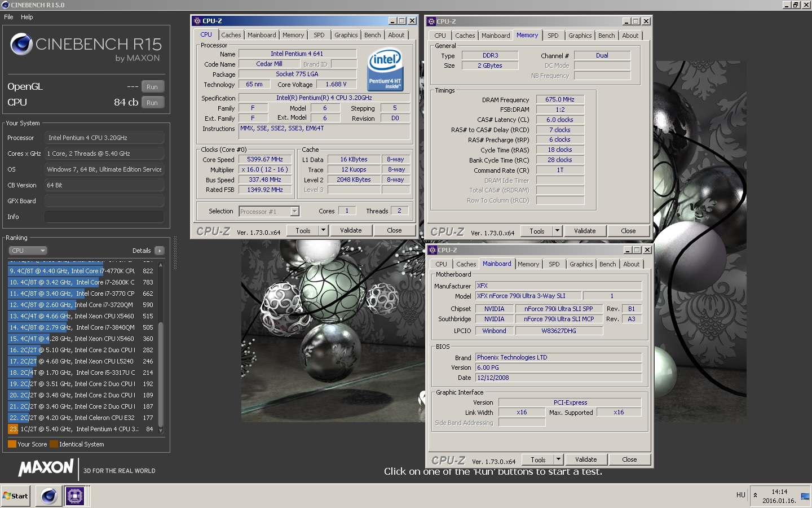Switch to Bench tab in Mainboard window
Viewport: 812px width, 508px height.
coord(607,264)
